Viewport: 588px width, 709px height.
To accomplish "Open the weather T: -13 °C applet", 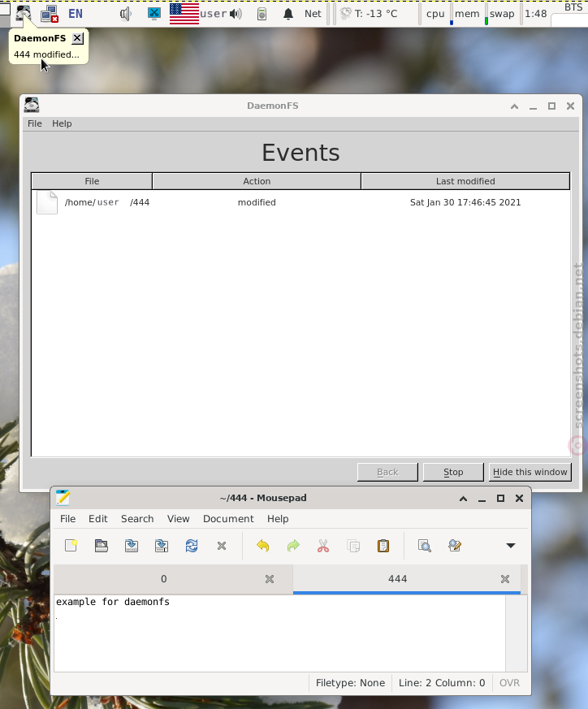I will click(x=369, y=14).
